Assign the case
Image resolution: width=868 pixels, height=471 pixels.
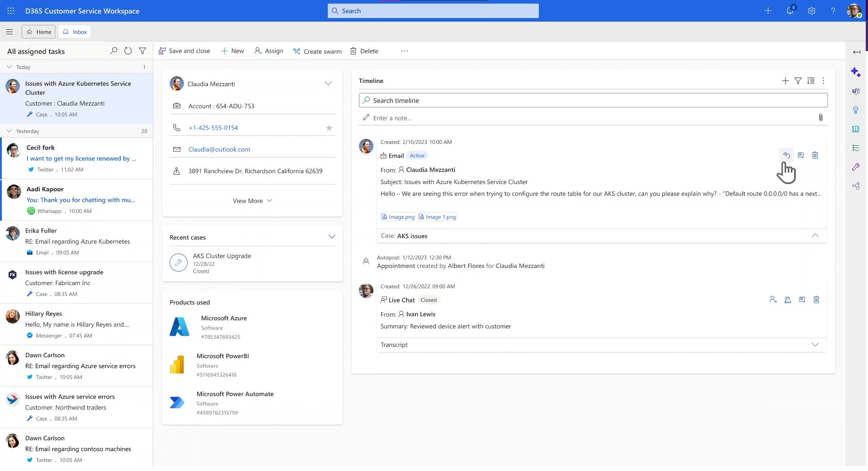point(269,51)
